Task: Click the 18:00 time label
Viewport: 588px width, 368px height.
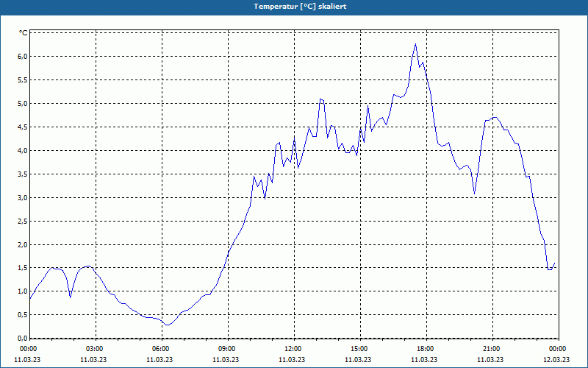Action: click(x=426, y=349)
